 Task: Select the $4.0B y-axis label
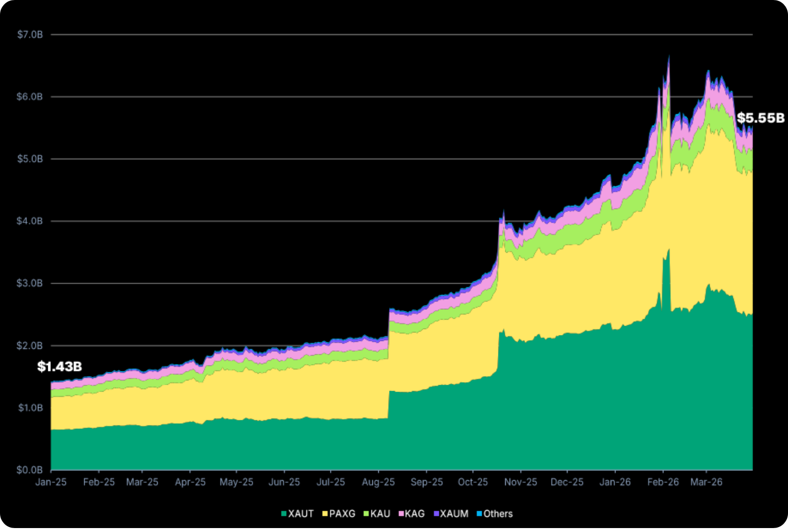click(30, 221)
